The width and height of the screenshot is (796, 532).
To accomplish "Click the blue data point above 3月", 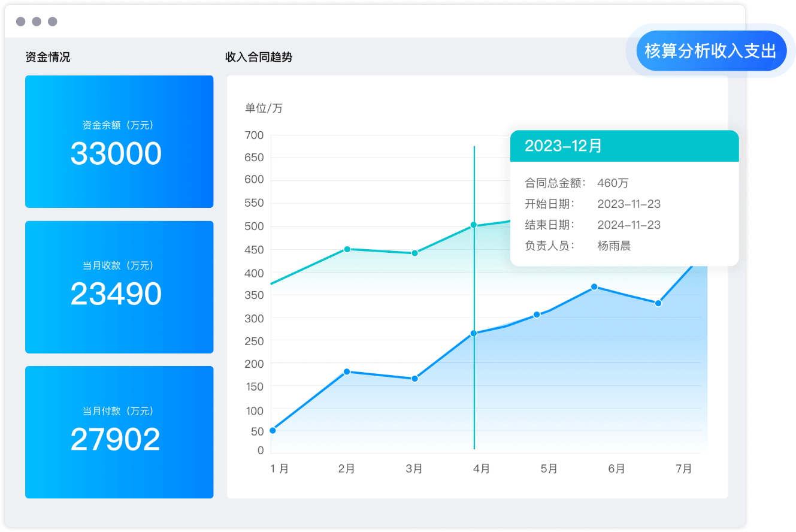I will (414, 379).
